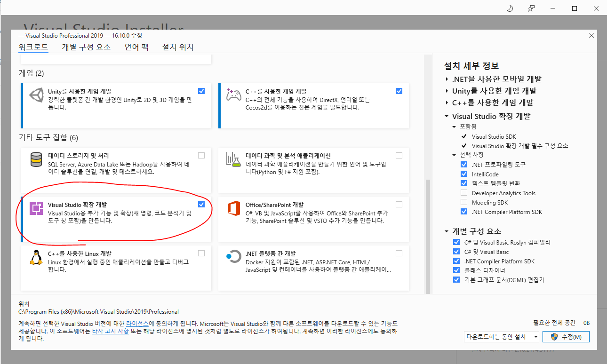The image size is (607, 364).
Task: Click the 게임 (2) section heading
Action: click(31, 73)
